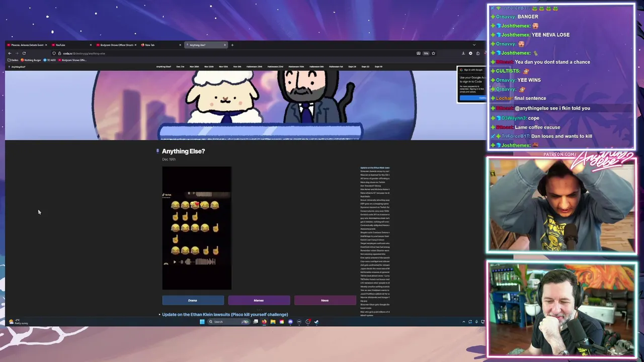Viewport: 644px width, 362px height.
Task: Open the TO ADD bookmark
Action: [50, 60]
